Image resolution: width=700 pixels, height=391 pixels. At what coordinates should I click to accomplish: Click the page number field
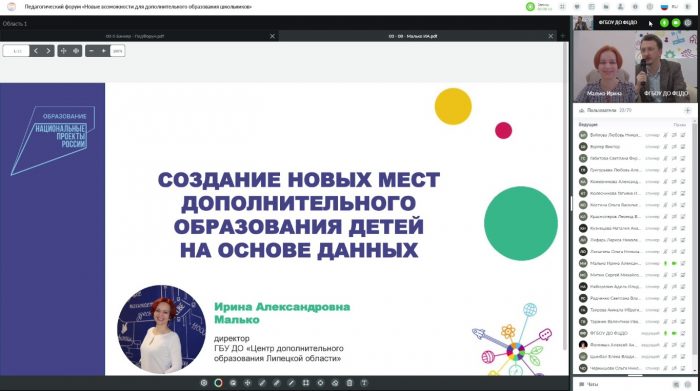tap(17, 51)
